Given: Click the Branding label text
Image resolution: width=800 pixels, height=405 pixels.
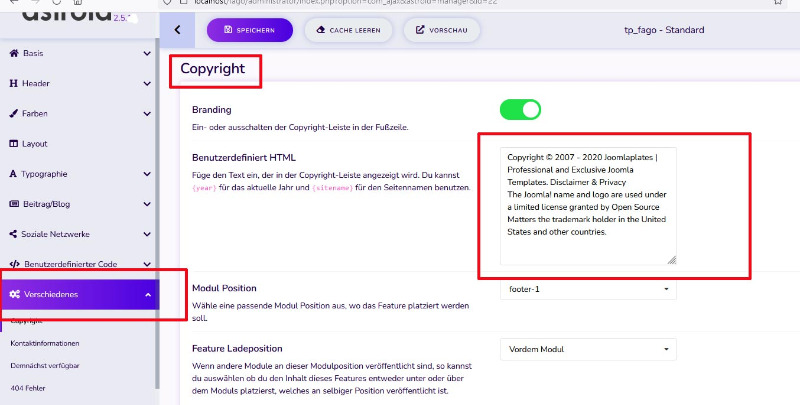Looking at the screenshot, I should [212, 110].
